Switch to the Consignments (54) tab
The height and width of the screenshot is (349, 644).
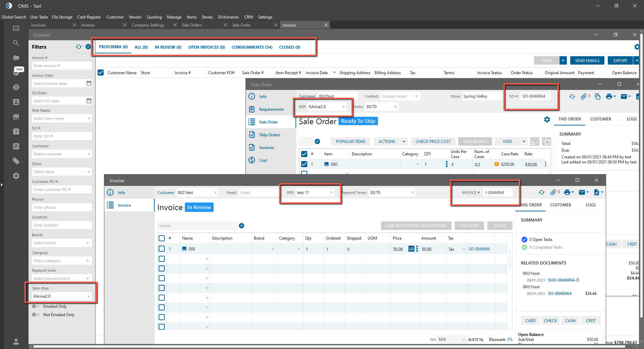(252, 47)
